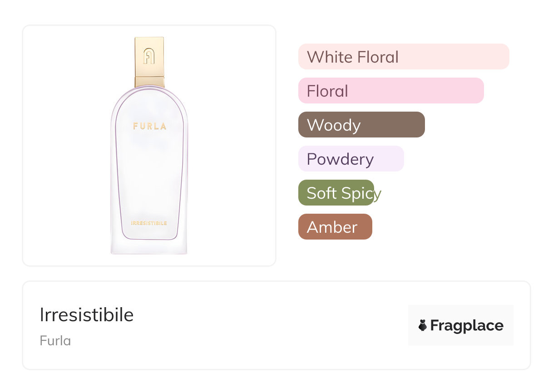This screenshot has height=392, width=553.
Task: Open the Irresistibile perfume title
Action: coord(87,315)
